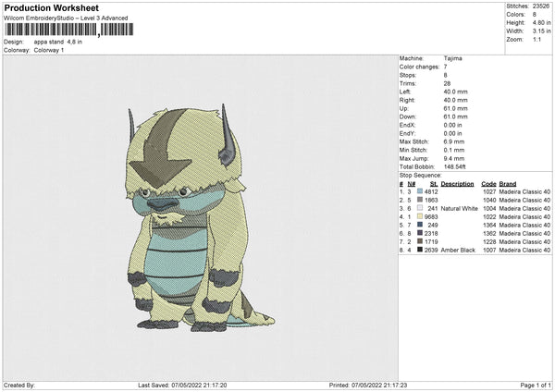Click the swatch for code 1362
The width and height of the screenshot is (555, 392).
coord(420,233)
